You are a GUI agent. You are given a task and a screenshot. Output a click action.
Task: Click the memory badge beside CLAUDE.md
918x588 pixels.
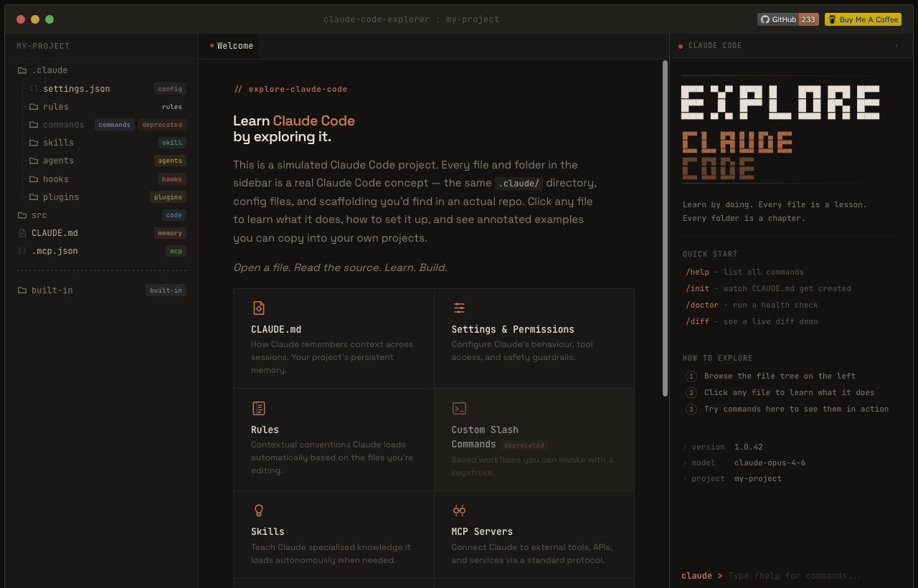(x=170, y=233)
